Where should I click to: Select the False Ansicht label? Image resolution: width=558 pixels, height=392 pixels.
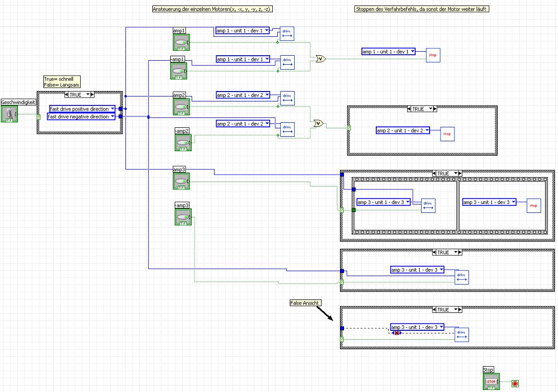click(x=305, y=303)
